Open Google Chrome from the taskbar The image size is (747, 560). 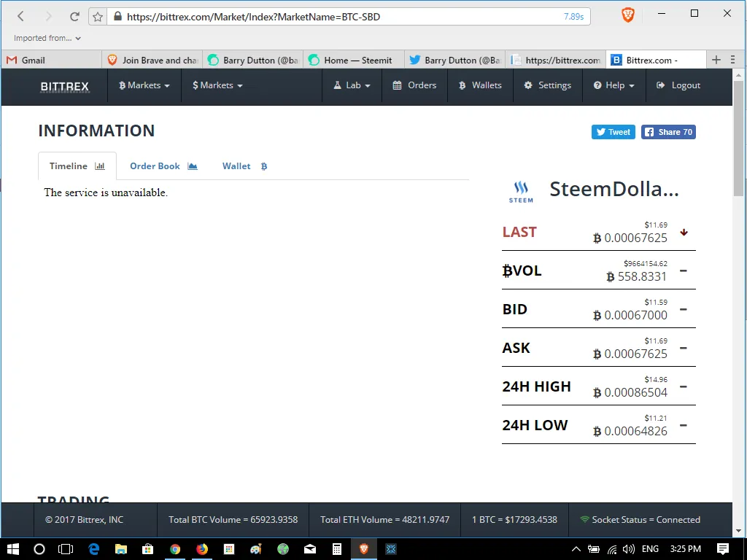click(x=175, y=549)
